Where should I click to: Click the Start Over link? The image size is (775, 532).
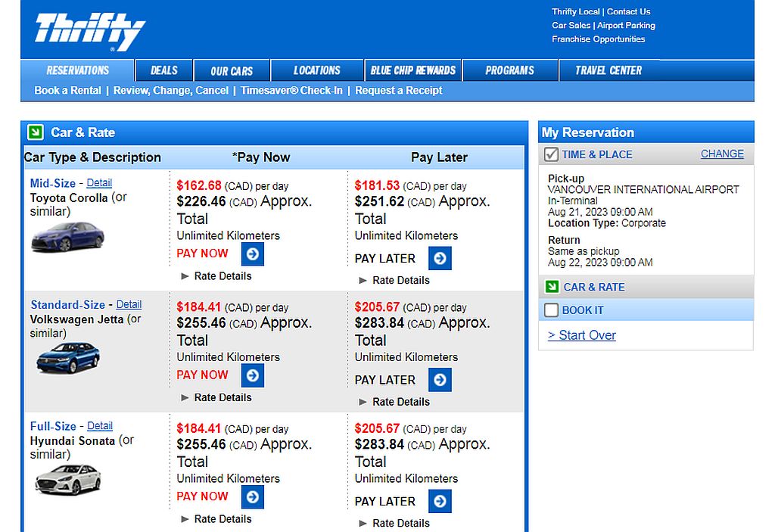(582, 335)
